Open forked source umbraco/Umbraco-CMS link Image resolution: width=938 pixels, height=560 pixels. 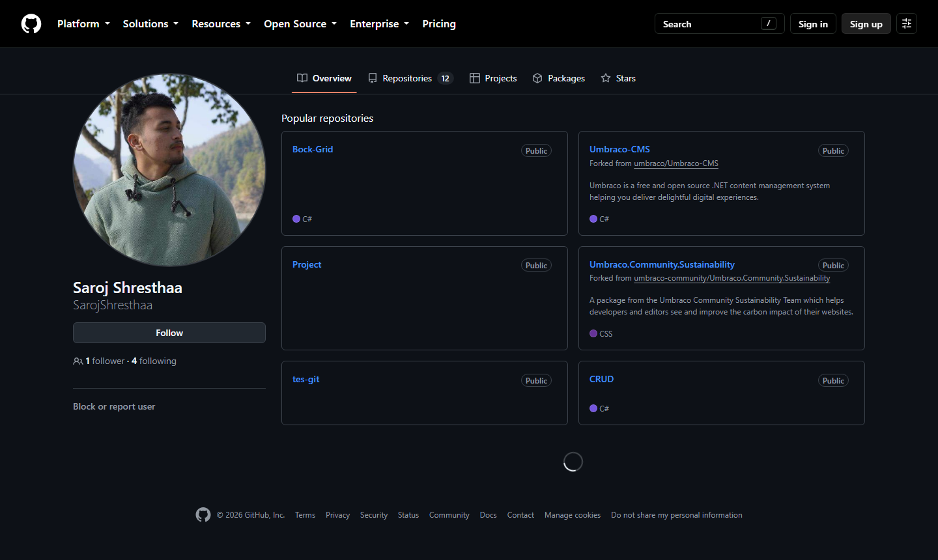(x=676, y=163)
